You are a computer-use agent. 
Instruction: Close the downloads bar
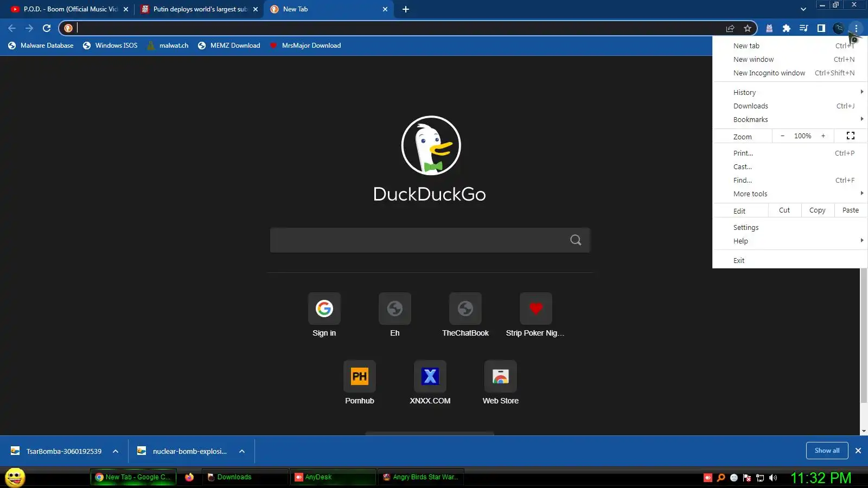click(858, 451)
